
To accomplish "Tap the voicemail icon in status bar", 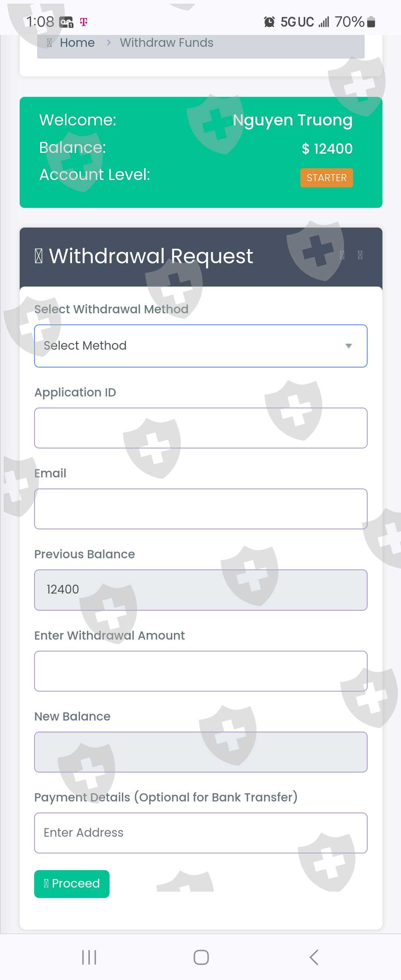I will pos(66,22).
